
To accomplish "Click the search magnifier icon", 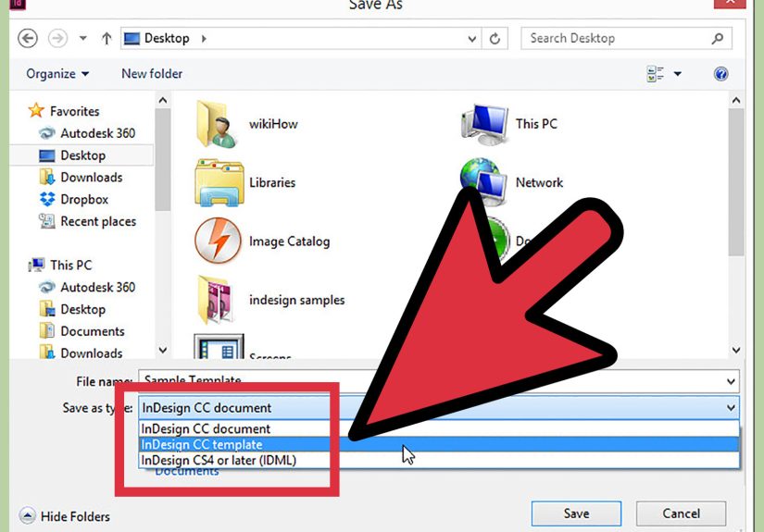I will [717, 38].
